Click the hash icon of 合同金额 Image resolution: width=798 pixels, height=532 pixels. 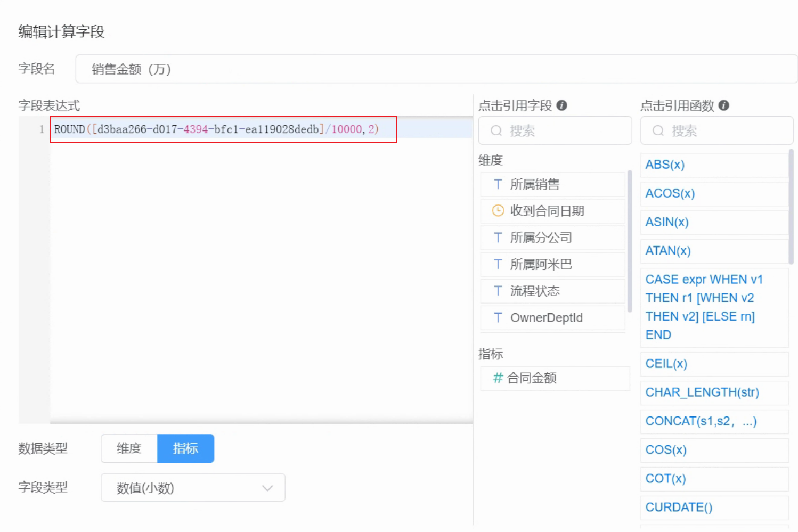click(498, 378)
